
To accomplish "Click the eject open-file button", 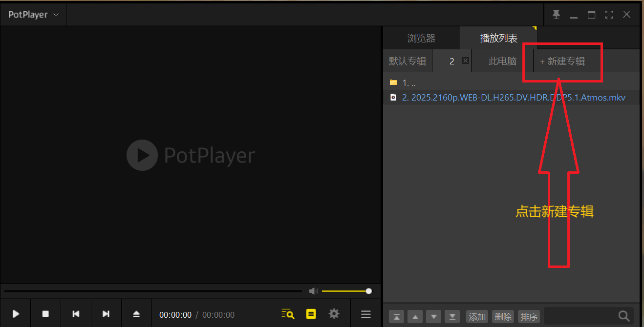I will (136, 314).
